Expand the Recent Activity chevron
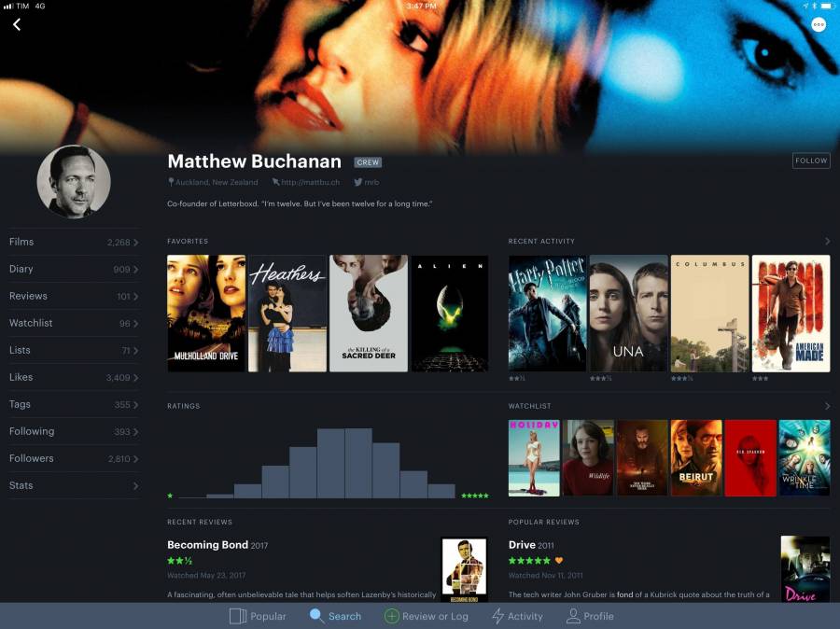The width and height of the screenshot is (840, 629). (827, 242)
